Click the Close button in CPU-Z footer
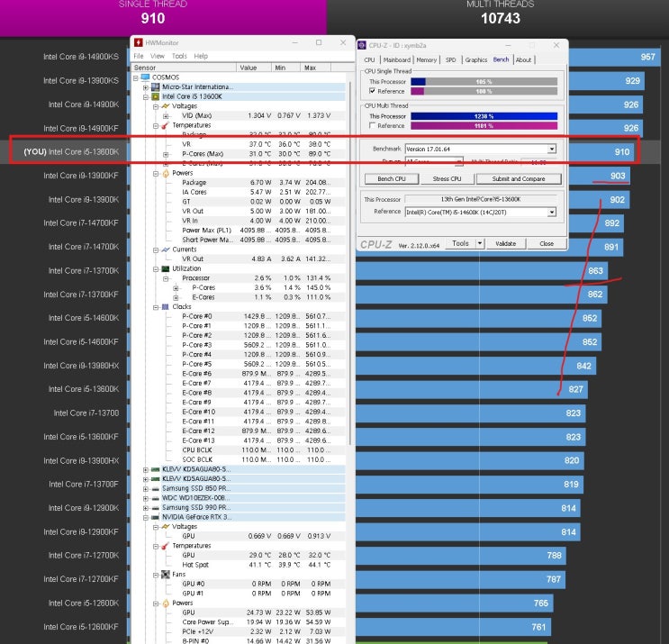This screenshot has width=669, height=644. point(547,243)
